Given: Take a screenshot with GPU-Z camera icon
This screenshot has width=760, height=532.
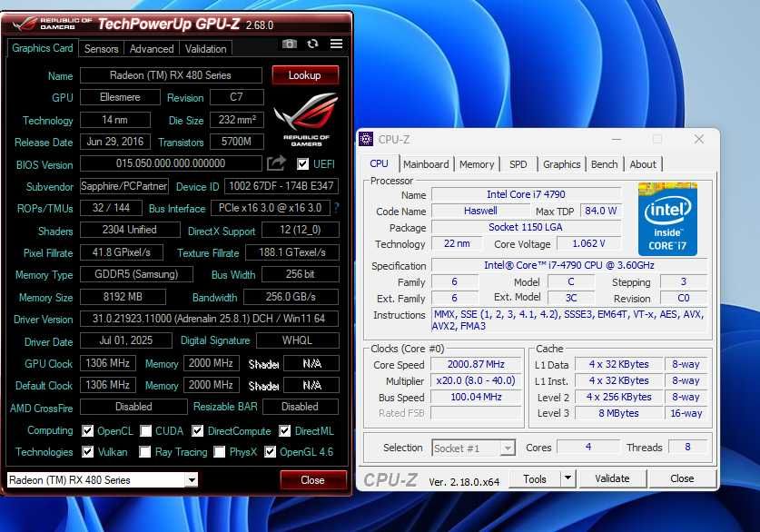Looking at the screenshot, I should coord(290,44).
